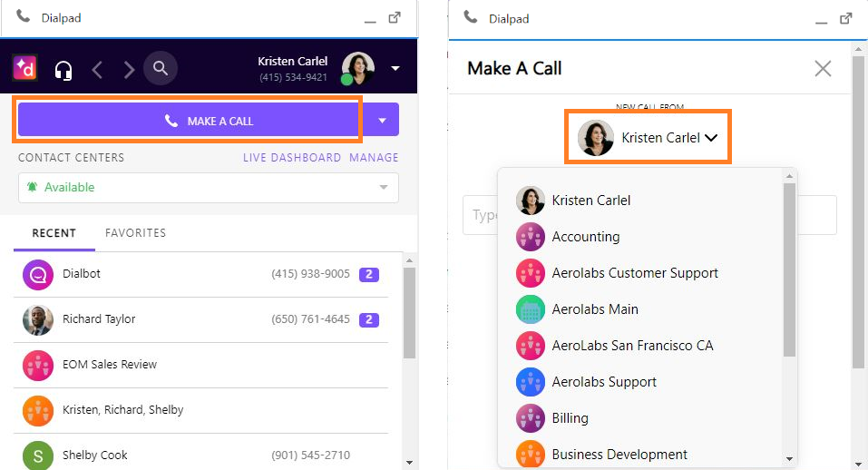Open search with the magnifier icon
The image size is (868, 470).
(x=161, y=68)
